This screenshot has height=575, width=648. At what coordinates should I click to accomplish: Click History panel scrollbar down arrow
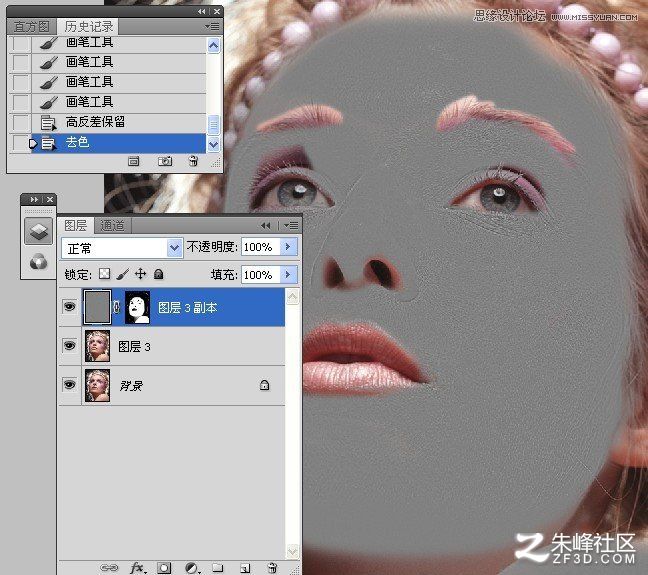[213, 145]
